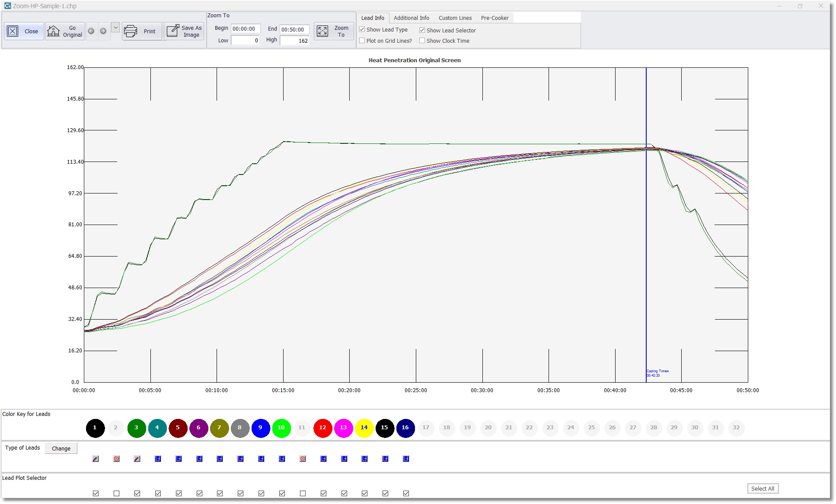Click lead 15 blue type icon
The height and width of the screenshot is (504, 836).
[385, 459]
